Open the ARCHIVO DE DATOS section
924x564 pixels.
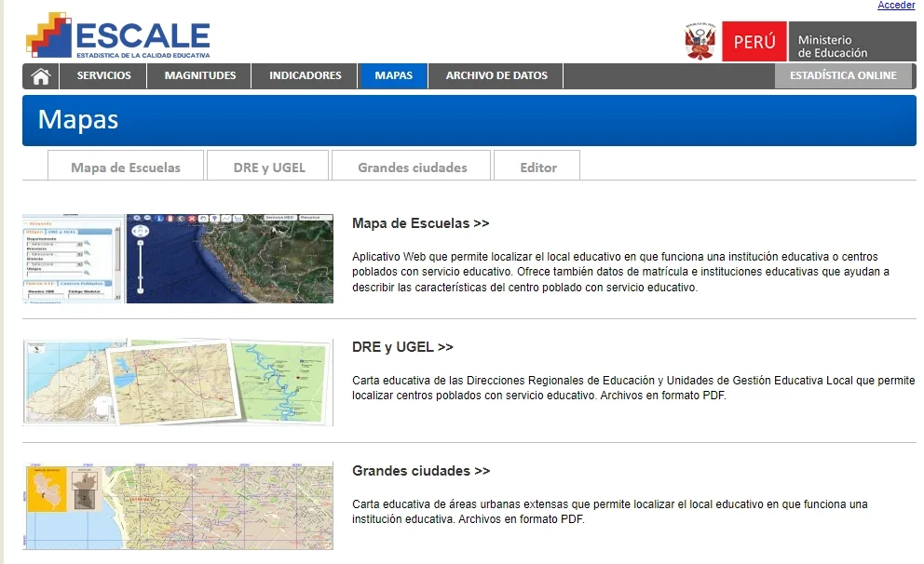(x=496, y=76)
